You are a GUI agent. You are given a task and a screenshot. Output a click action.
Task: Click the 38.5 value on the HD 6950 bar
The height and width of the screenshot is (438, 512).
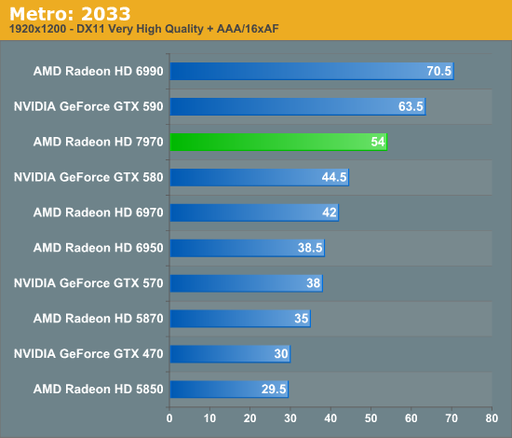click(x=310, y=248)
